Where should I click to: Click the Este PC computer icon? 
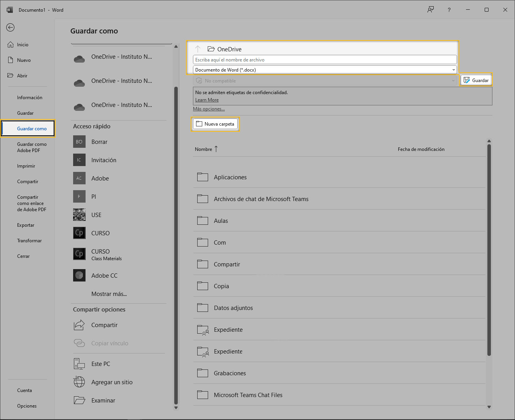(79, 364)
